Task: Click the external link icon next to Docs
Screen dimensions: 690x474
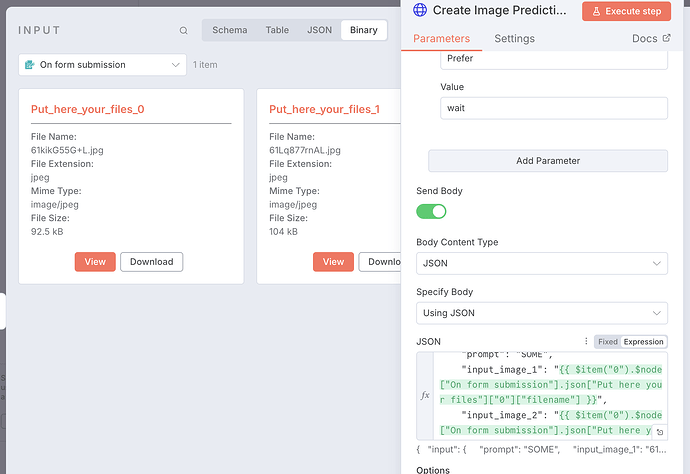Action: (x=667, y=38)
